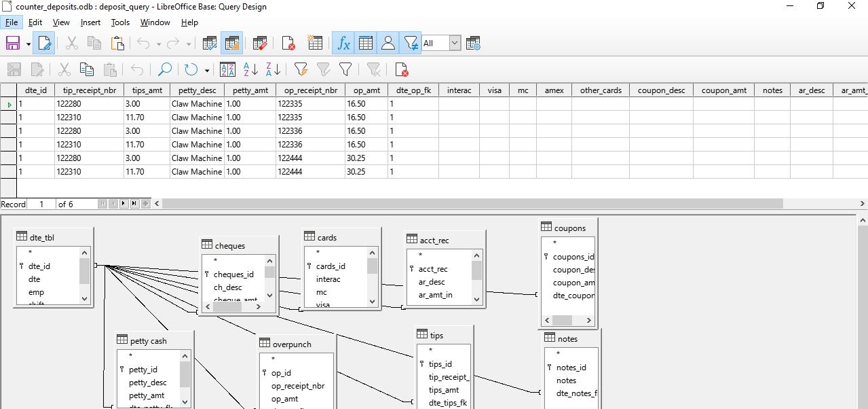Open the View menu
The width and height of the screenshot is (868, 409).
click(61, 22)
